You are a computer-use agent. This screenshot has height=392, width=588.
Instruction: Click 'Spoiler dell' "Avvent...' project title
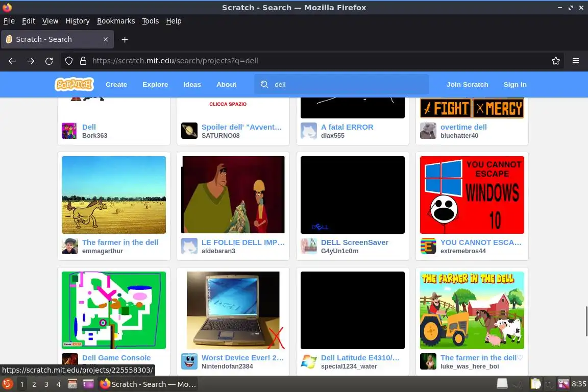[241, 127]
